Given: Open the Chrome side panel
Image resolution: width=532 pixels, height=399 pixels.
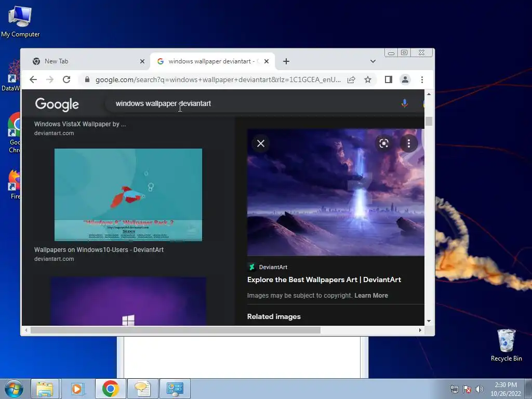Looking at the screenshot, I should pyautogui.click(x=389, y=79).
